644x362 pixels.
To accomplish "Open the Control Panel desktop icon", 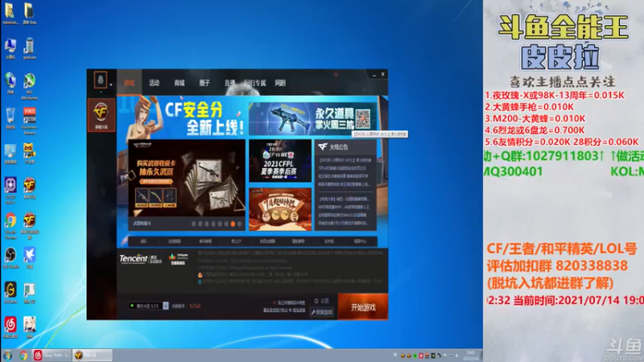I will pyautogui.click(x=10, y=154).
